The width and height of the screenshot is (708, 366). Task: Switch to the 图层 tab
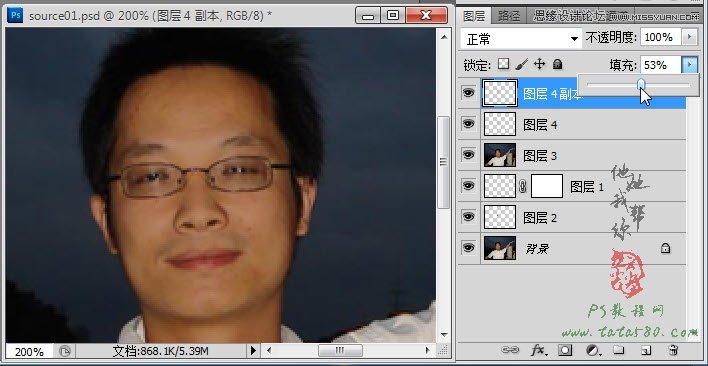(x=474, y=16)
